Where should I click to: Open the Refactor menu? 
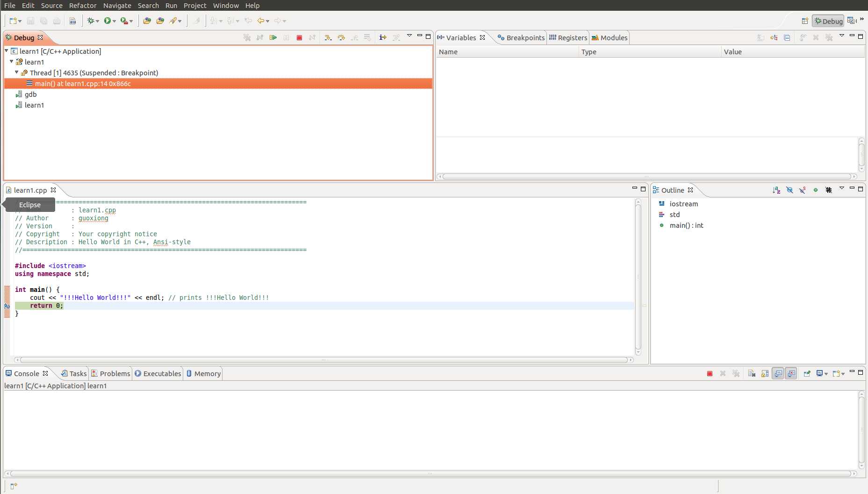tap(83, 5)
